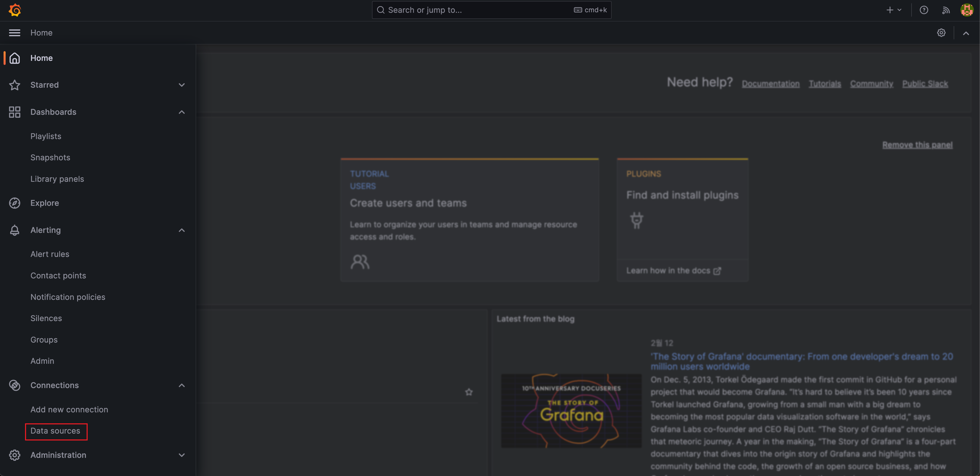Click Explore label in sidebar
This screenshot has height=476, width=980.
point(44,203)
